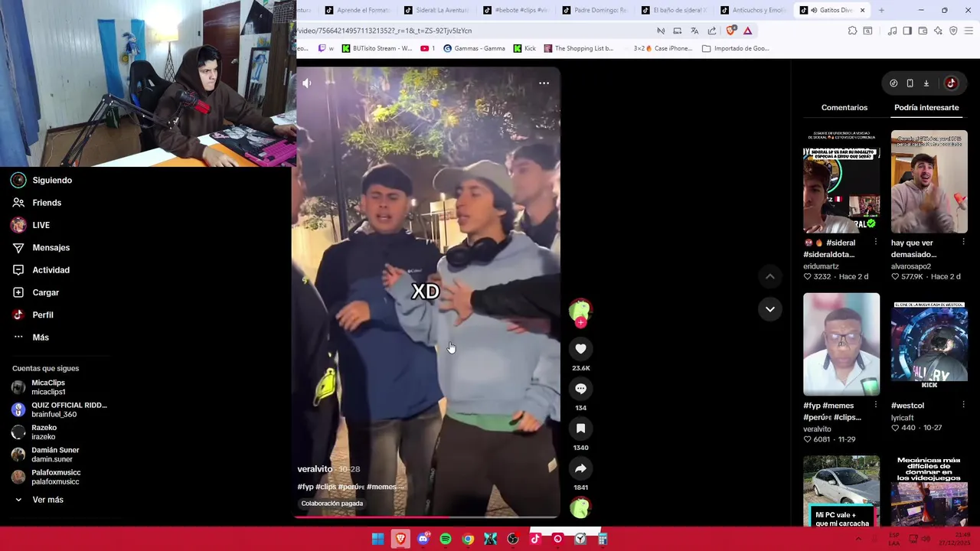Image resolution: width=980 pixels, height=551 pixels.
Task: Open comments via the speech bubble icon
Action: [580, 389]
